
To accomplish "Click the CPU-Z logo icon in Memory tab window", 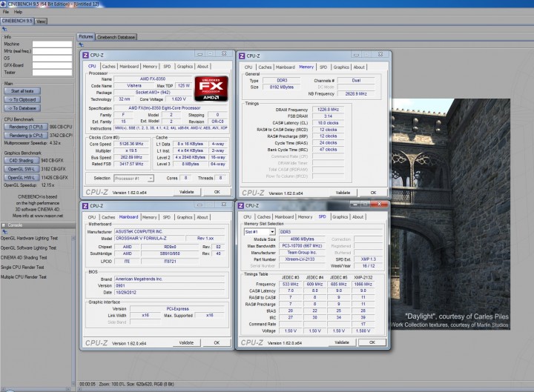I will tap(242, 56).
